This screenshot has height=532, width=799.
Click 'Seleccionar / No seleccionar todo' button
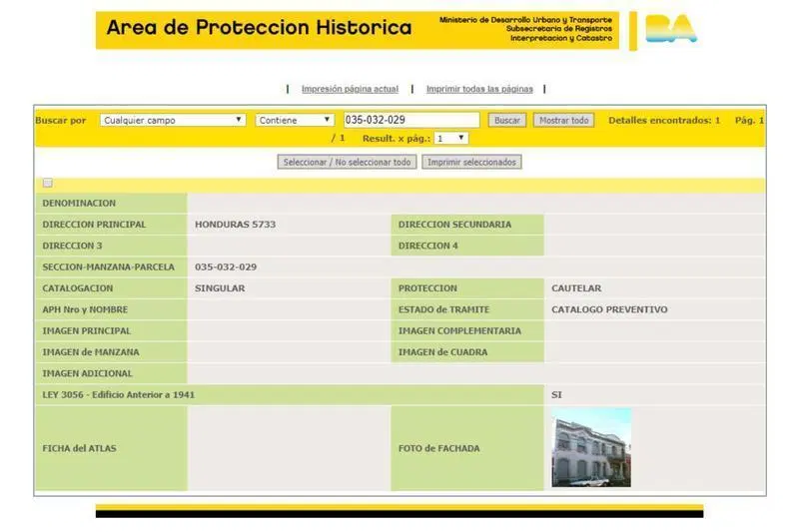pyautogui.click(x=347, y=162)
